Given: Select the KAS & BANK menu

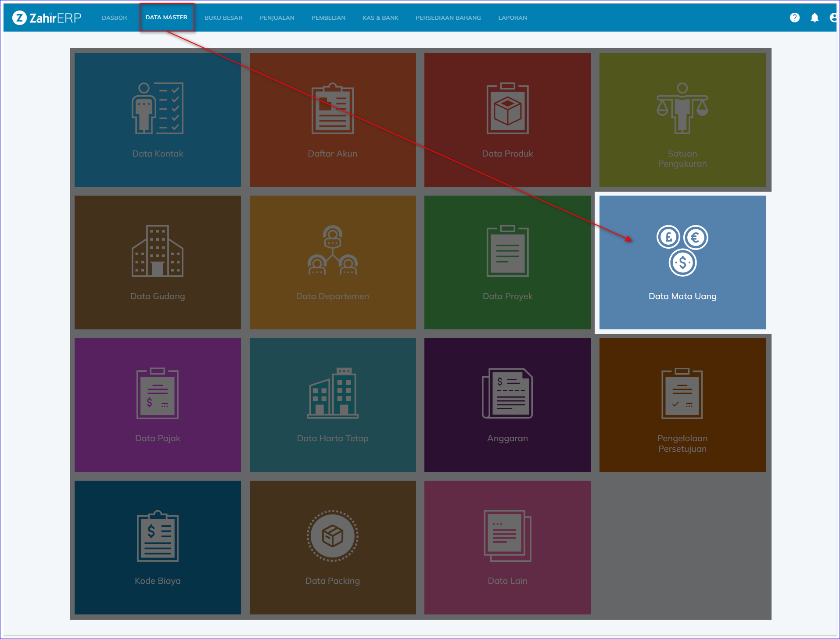Looking at the screenshot, I should point(381,18).
